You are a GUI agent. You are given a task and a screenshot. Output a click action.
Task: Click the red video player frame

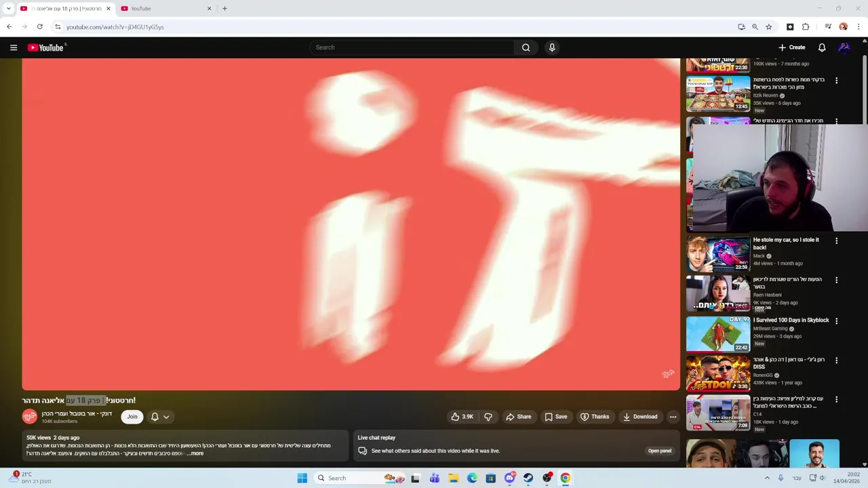click(351, 224)
